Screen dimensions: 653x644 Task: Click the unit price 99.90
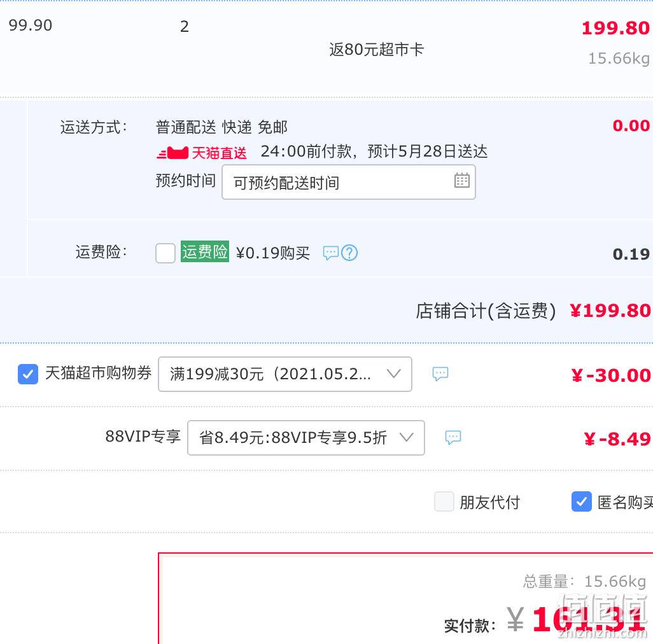31,25
